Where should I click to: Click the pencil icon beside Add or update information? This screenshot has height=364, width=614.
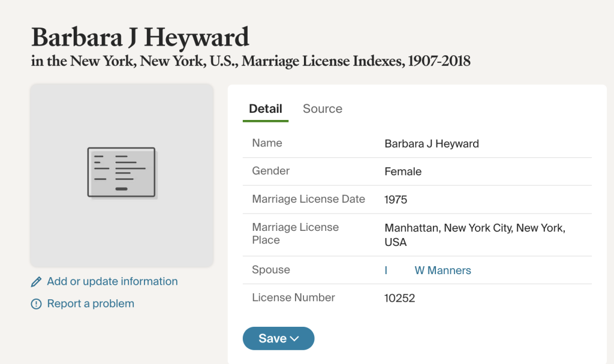pyautogui.click(x=36, y=282)
